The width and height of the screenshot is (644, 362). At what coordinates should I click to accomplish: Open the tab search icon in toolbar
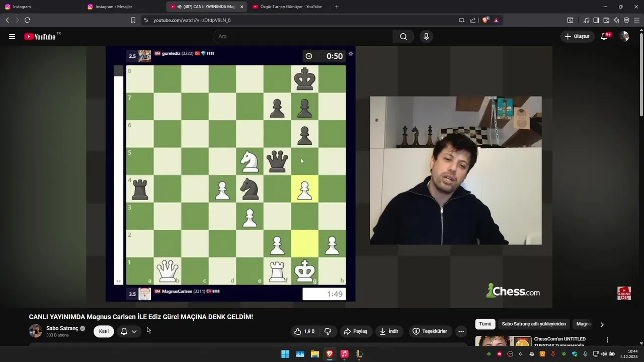coord(570,20)
